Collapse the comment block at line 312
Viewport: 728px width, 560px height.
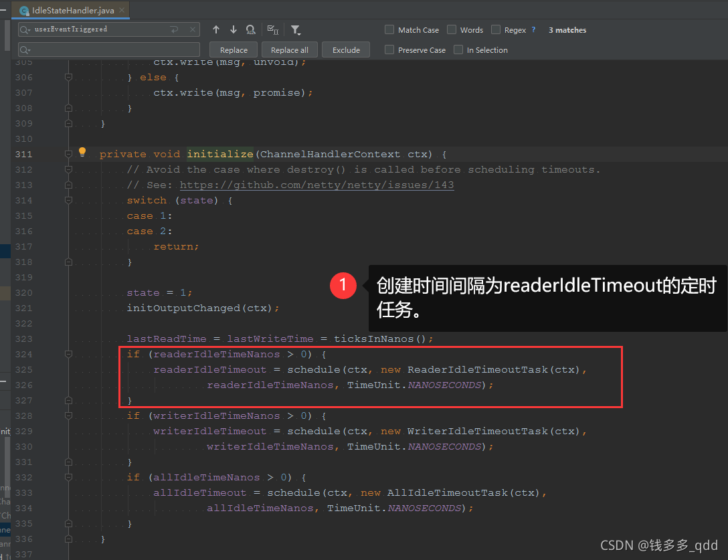point(68,169)
